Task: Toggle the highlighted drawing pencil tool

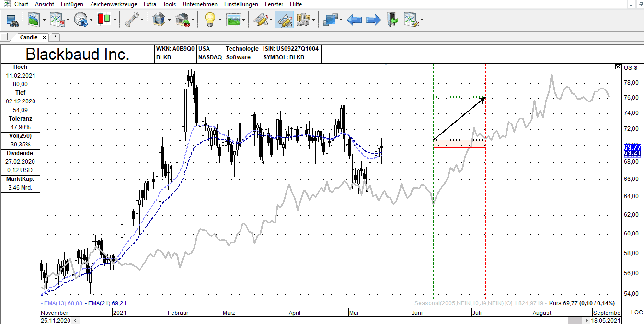Action: tap(284, 20)
